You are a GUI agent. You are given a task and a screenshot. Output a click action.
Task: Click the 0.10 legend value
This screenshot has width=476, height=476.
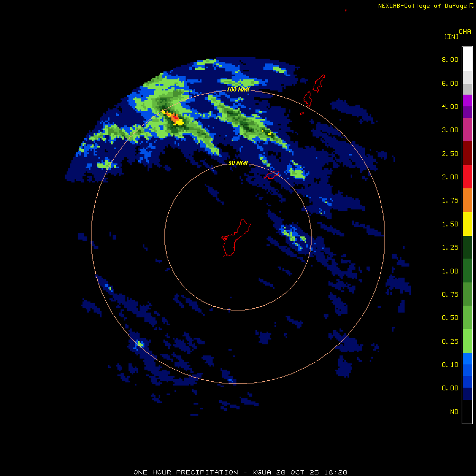coord(450,365)
